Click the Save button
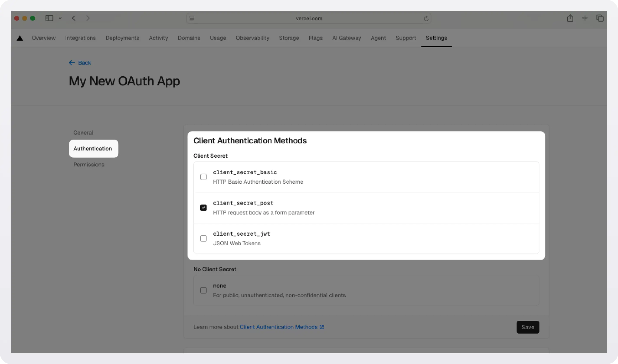Viewport: 618px width, 364px height. 528,327
